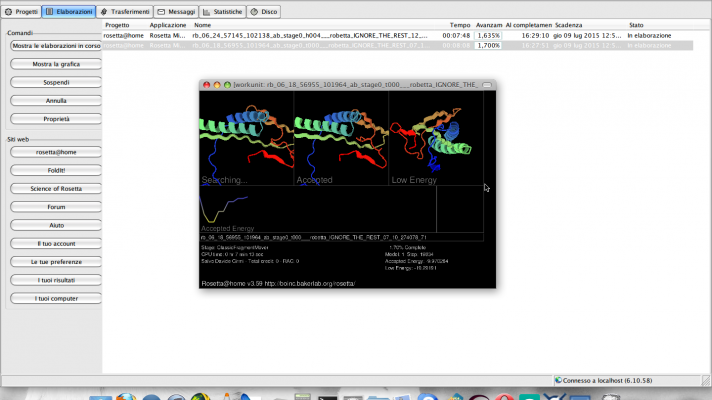Open I tuoi computer
The image size is (712, 400).
pos(56,298)
